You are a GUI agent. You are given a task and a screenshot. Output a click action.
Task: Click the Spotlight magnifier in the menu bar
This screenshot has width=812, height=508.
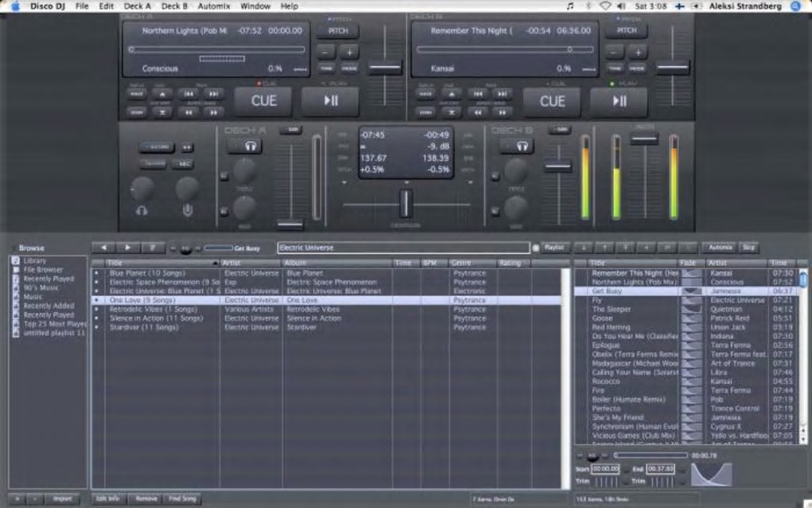click(795, 6)
